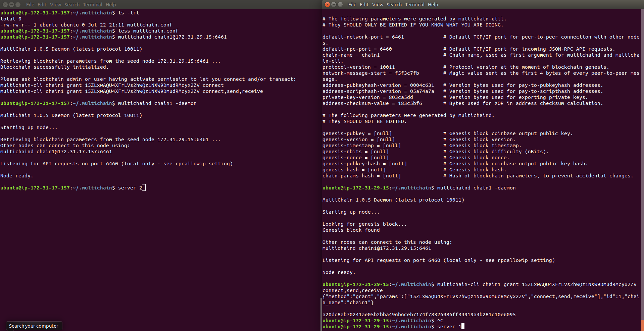The width and height of the screenshot is (644, 331).
Task: Click the multichain.conf file listing row
Action: (x=86, y=25)
